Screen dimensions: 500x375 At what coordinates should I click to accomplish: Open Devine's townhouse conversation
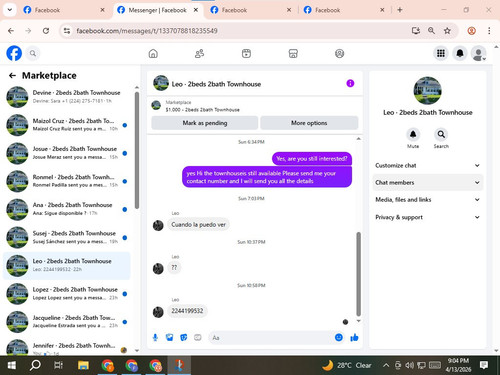tap(67, 97)
